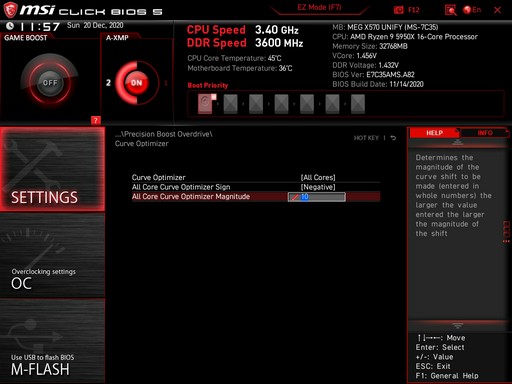
Task: Click the CPU Core Temperature 45°C reading
Action: [x=234, y=58]
